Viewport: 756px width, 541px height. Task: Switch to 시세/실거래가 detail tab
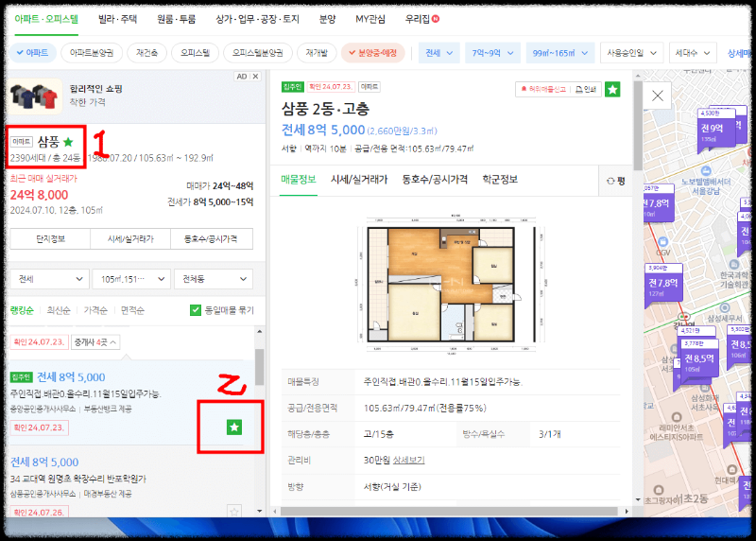click(359, 180)
